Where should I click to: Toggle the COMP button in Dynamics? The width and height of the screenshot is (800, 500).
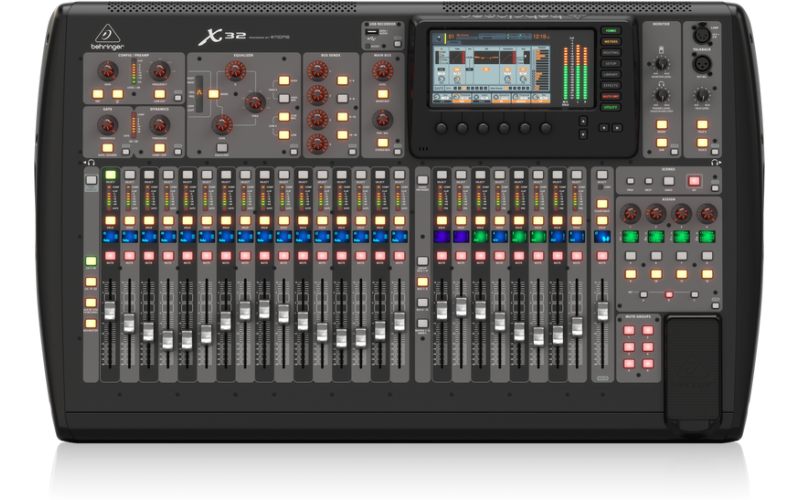click(x=159, y=148)
